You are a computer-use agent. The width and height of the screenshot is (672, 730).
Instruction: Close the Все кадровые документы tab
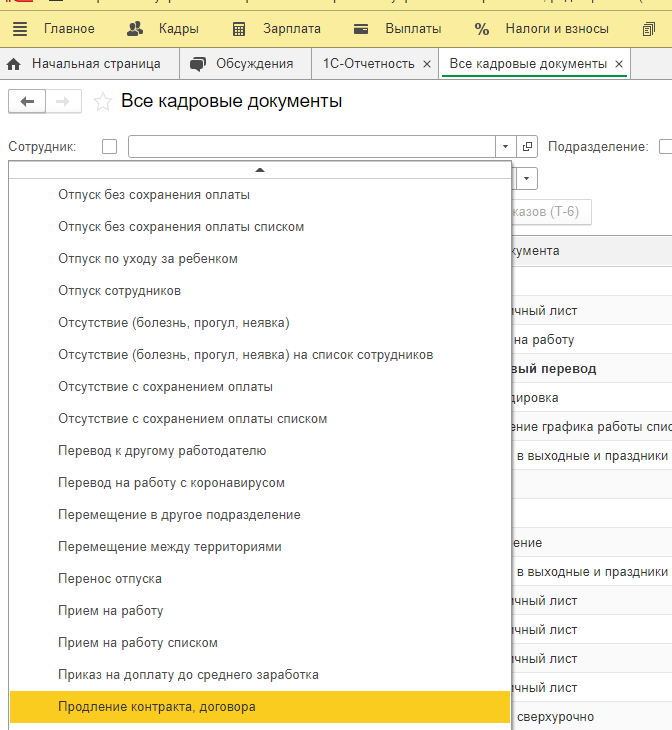(619, 64)
